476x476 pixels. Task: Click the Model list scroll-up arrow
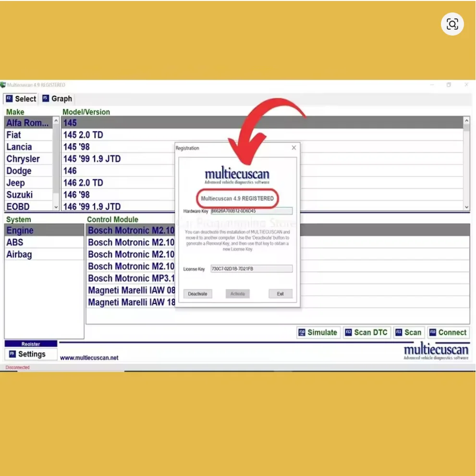(466, 121)
